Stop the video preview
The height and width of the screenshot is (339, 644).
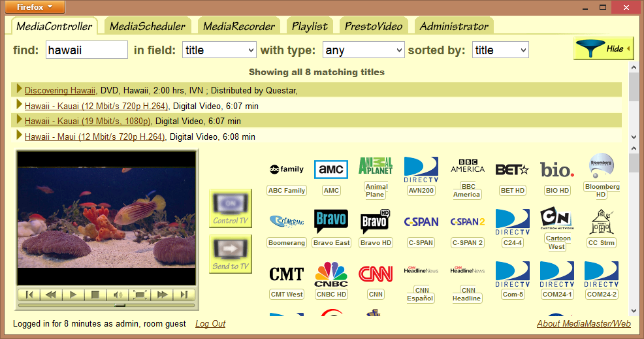click(95, 295)
